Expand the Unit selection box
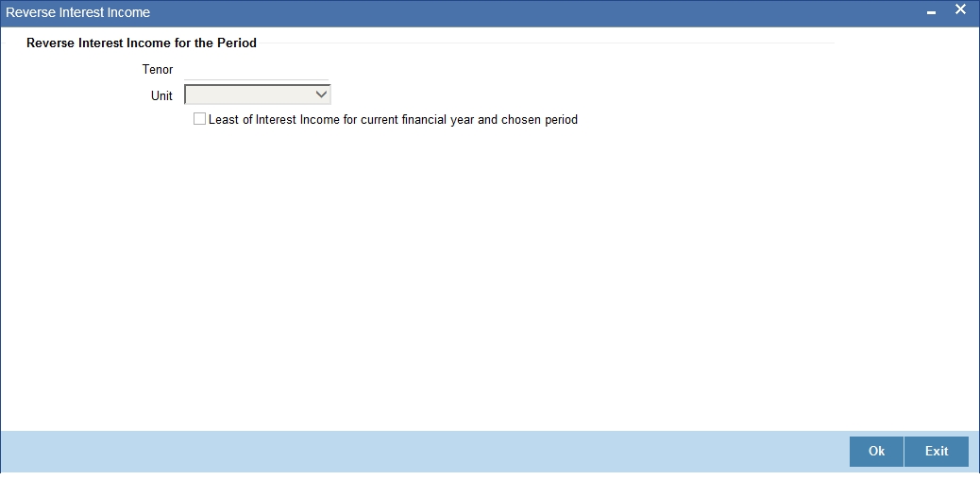This screenshot has height=480, width=980. tap(258, 94)
